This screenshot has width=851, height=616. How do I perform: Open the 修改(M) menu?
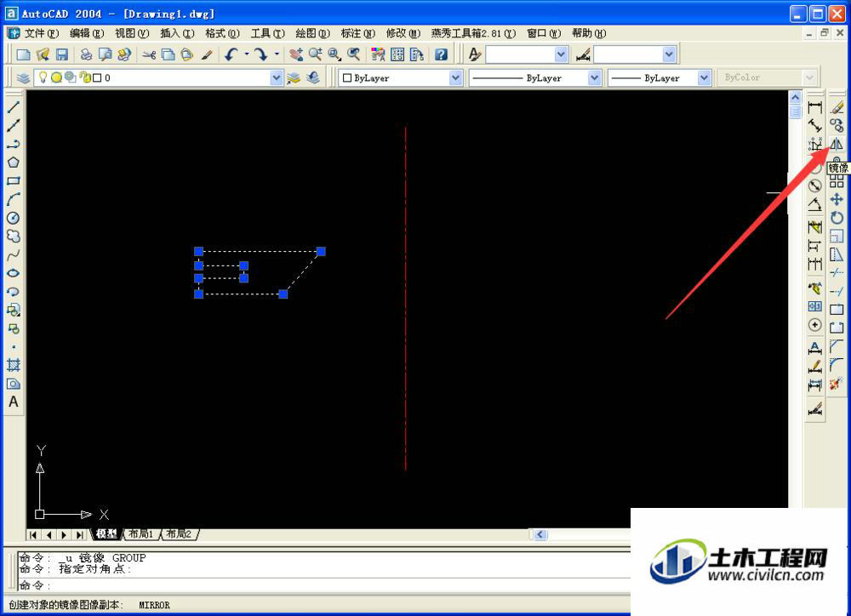(x=403, y=33)
